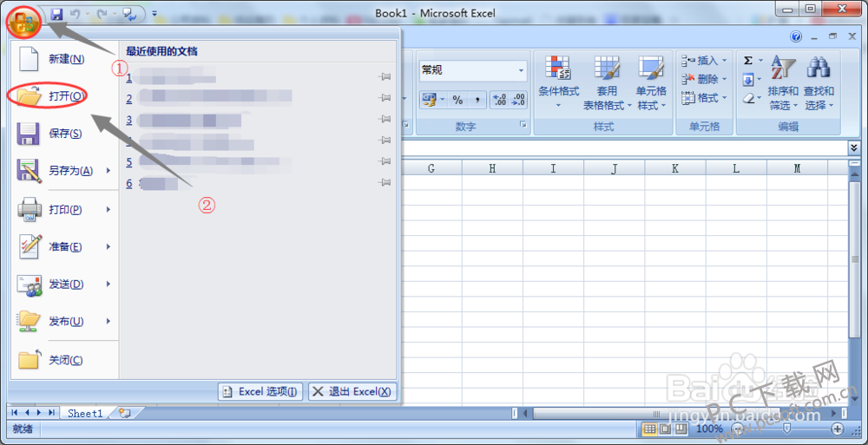The image size is (868, 445).
Task: Open 数字 group dialog launcher
Action: (x=522, y=126)
